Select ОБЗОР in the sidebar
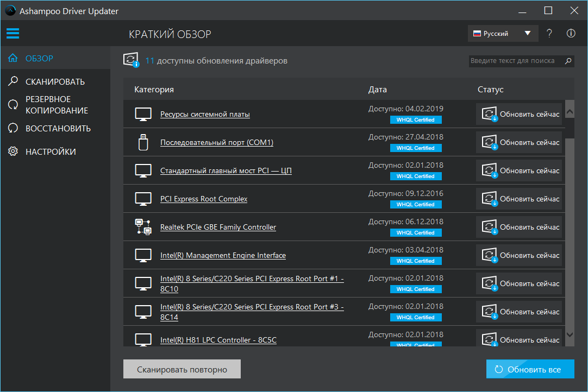 point(55,58)
